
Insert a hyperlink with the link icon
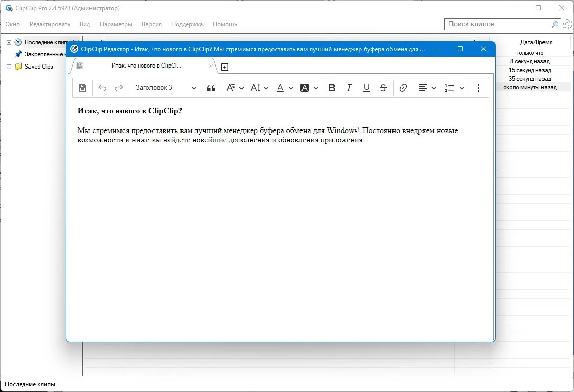click(x=403, y=88)
